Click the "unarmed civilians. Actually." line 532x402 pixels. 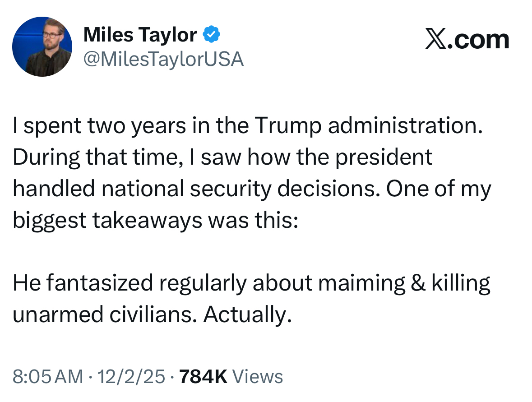[x=150, y=314]
